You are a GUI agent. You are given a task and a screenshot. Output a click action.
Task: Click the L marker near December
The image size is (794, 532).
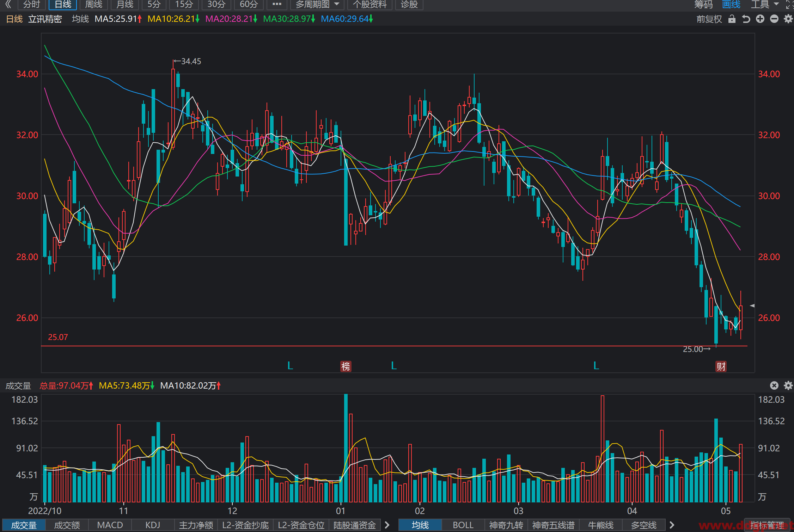(x=291, y=366)
